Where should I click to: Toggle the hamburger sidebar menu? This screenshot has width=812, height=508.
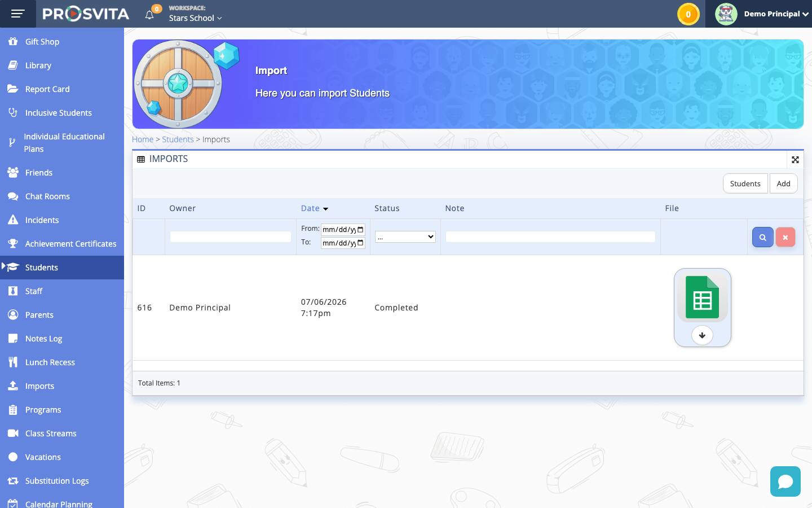18,14
